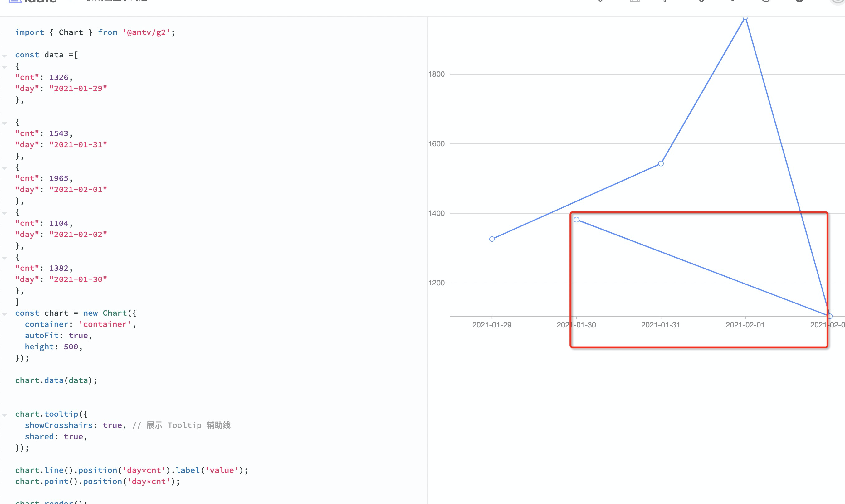Click the 1200 y-axis tick label

coord(436,283)
